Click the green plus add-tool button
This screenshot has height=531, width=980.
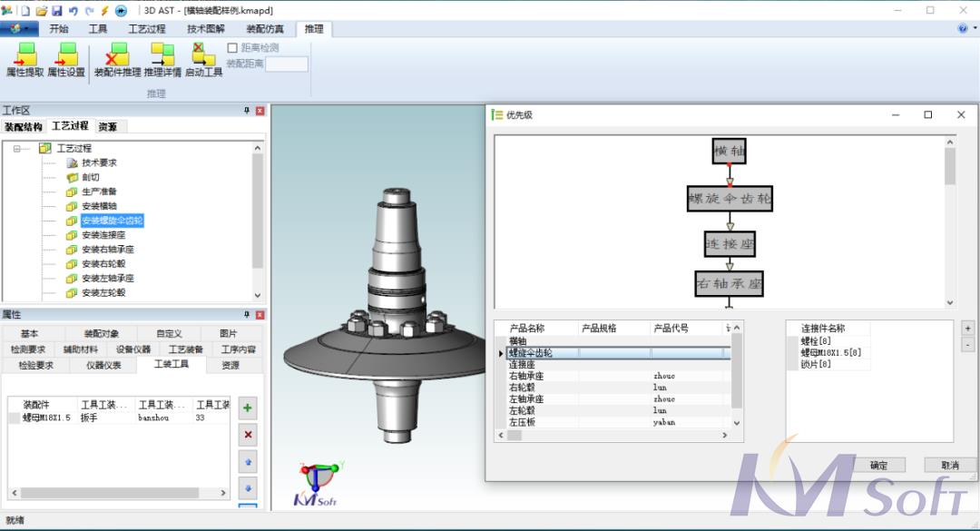pyautogui.click(x=248, y=408)
